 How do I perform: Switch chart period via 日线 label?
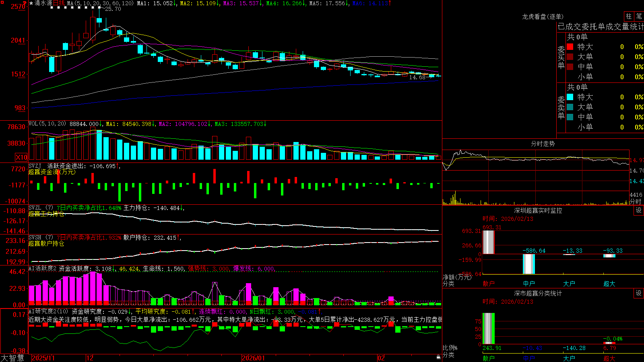click(59, 3)
